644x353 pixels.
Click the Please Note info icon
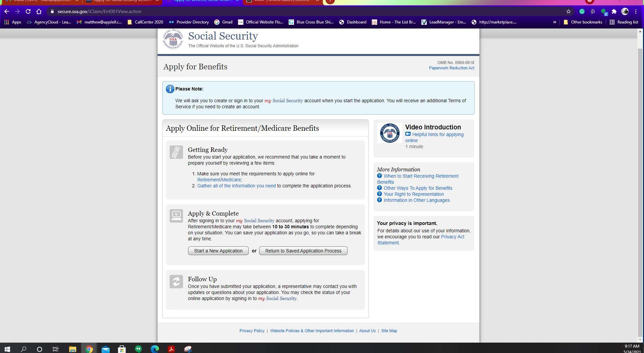[x=170, y=89]
